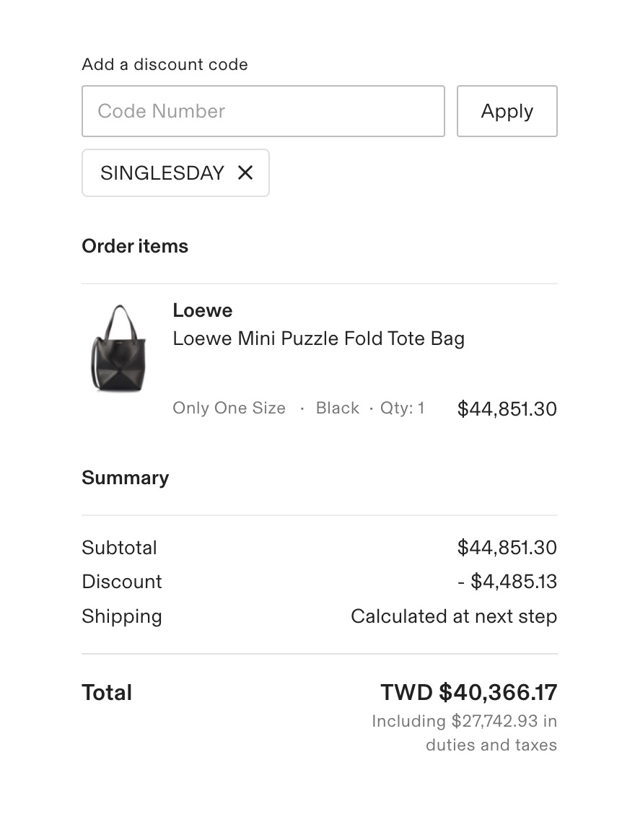622x840 pixels.
Task: Remove the SINGLESDAY discount code with X
Action: [245, 173]
